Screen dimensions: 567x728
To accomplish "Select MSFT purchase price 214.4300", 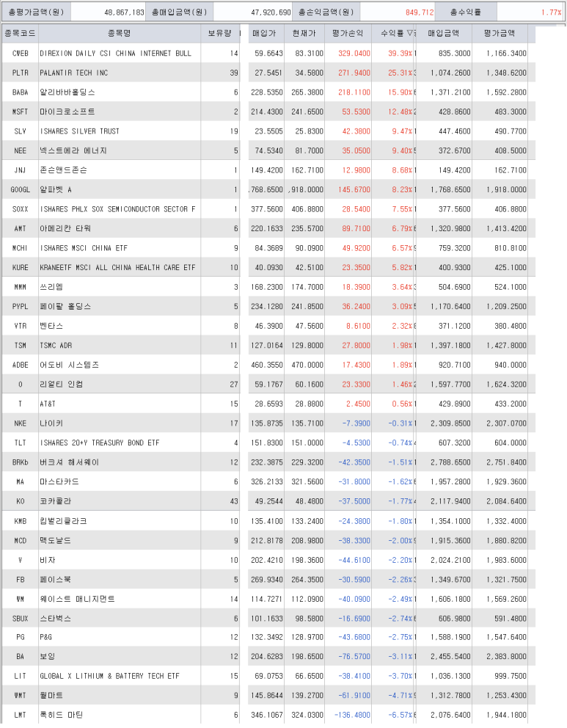I will tap(267, 112).
